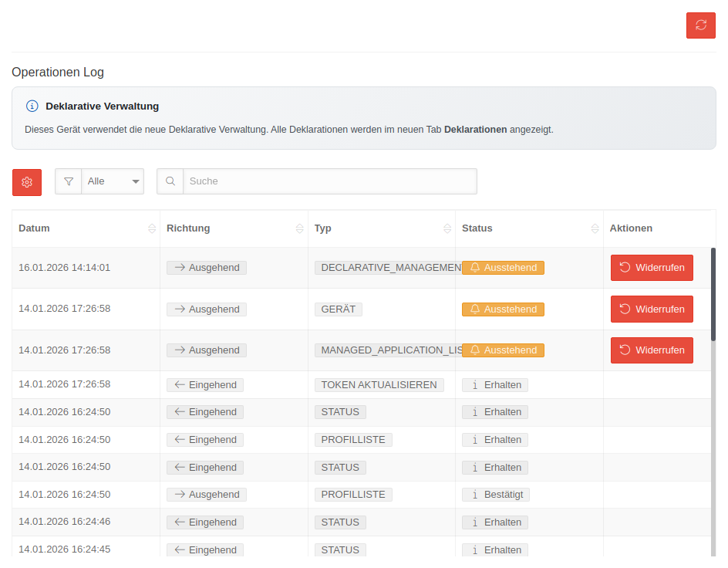
Task: Open the red gear settings button
Action: tap(27, 182)
